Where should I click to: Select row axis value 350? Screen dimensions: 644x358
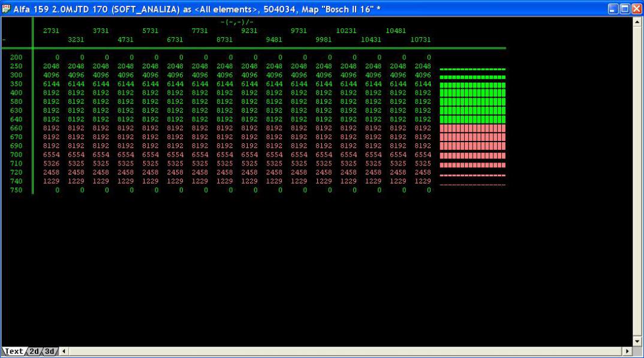point(16,84)
